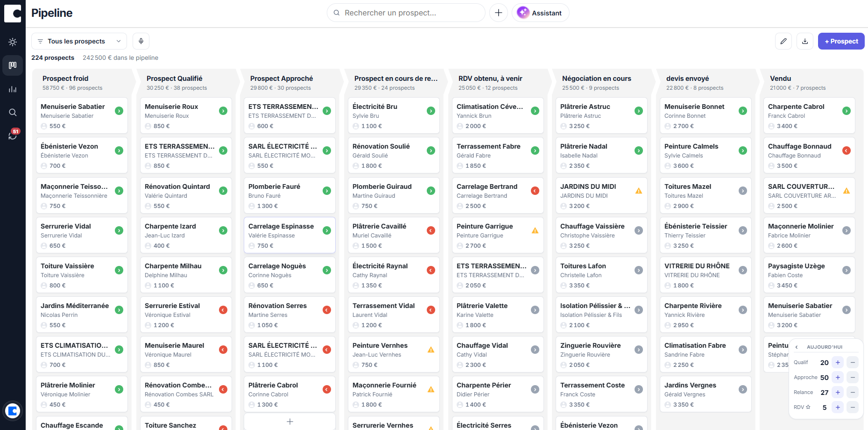The height and width of the screenshot is (430, 868).
Task: Open the Tous les prospects filter dropdown
Action: tap(79, 41)
